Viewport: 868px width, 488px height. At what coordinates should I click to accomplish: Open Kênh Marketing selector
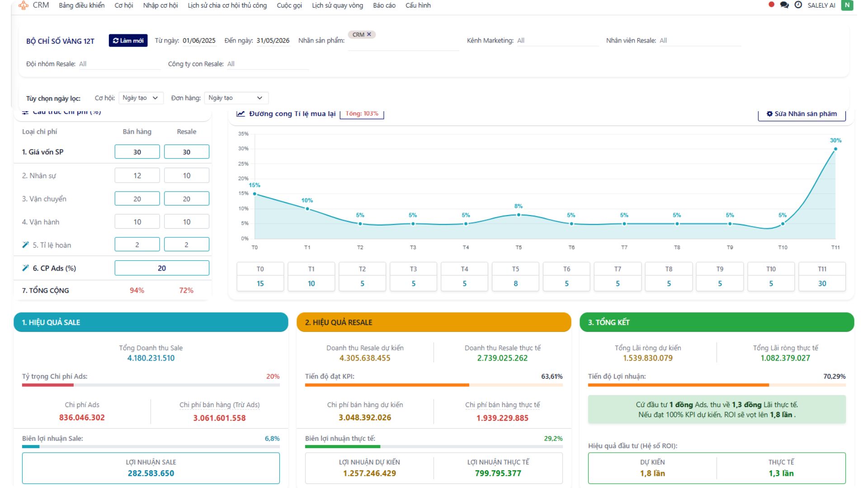click(x=557, y=41)
